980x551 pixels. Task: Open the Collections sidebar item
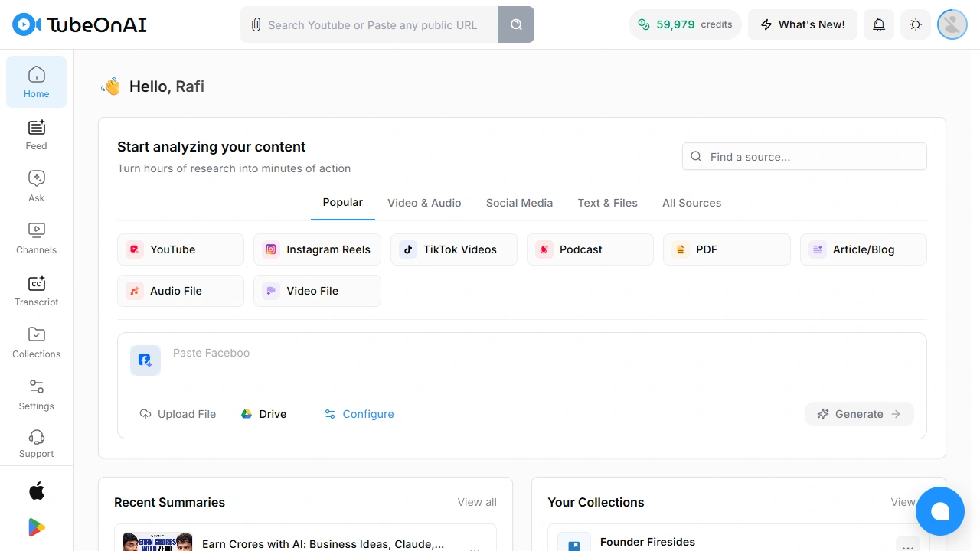pyautogui.click(x=36, y=342)
